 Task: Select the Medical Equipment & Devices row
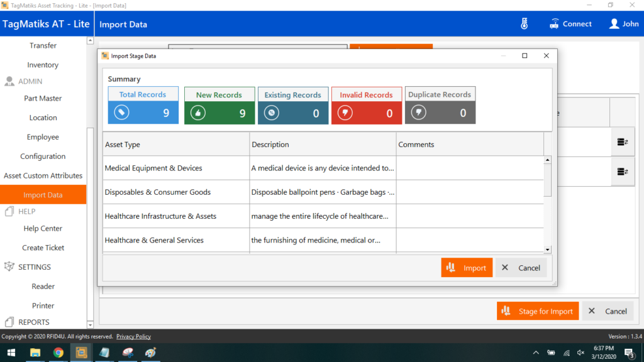tap(323, 168)
